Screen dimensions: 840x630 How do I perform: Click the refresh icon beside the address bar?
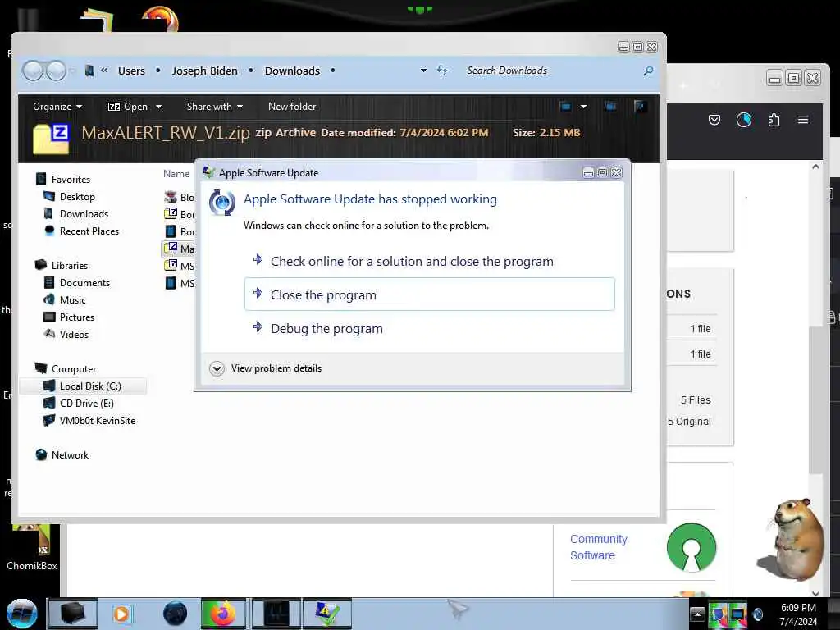coord(442,71)
